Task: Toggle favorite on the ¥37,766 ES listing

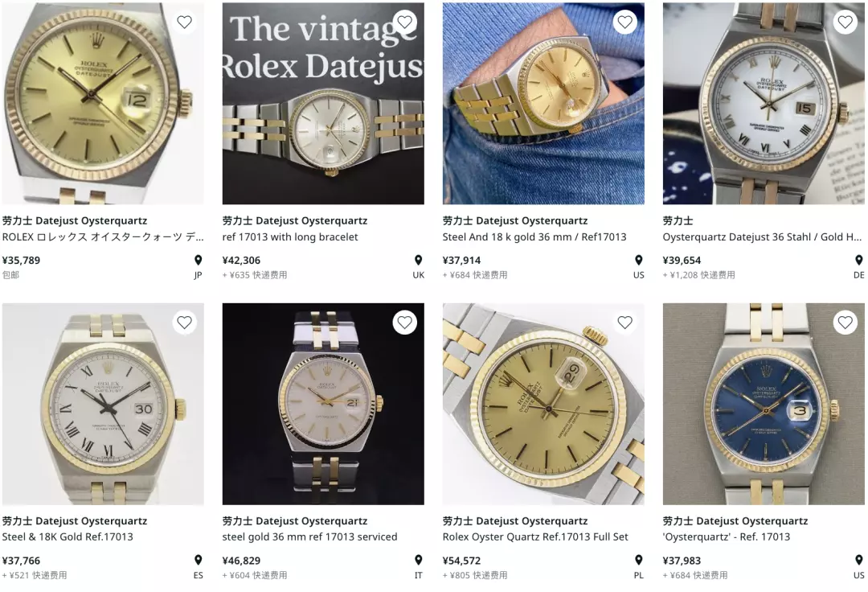Action: [x=184, y=323]
